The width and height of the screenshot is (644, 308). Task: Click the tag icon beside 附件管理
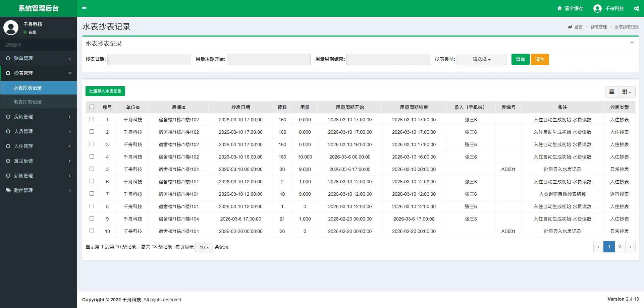pyautogui.click(x=8, y=190)
